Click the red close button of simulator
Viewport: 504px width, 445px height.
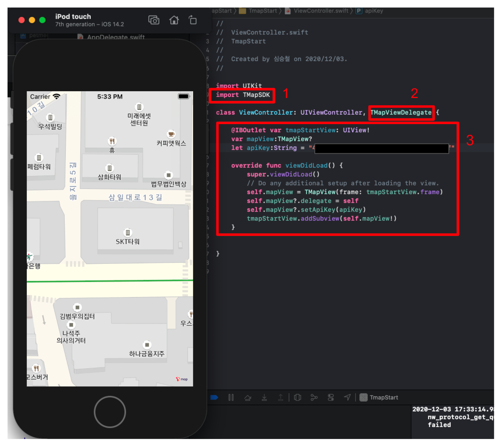(x=22, y=20)
